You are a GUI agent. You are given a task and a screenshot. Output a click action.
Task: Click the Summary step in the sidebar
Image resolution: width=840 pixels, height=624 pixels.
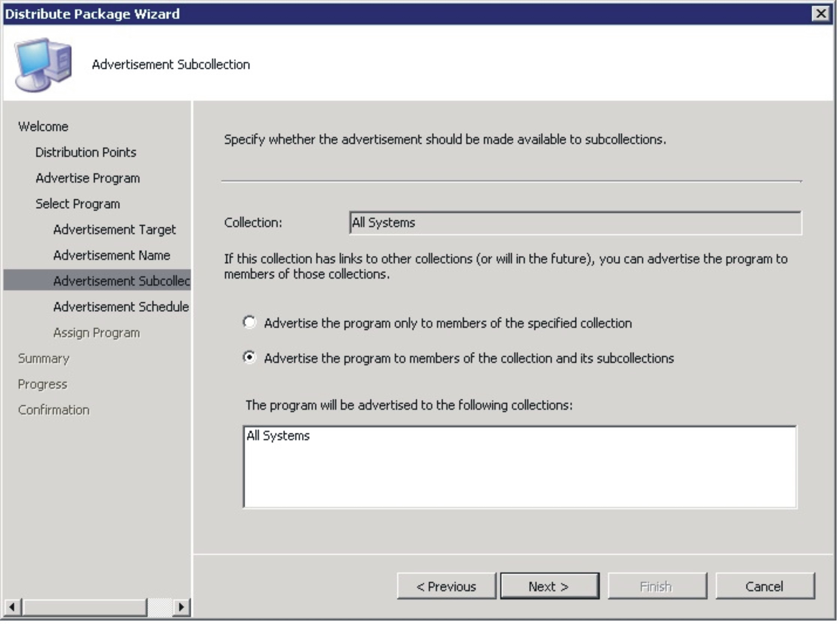[x=43, y=358]
